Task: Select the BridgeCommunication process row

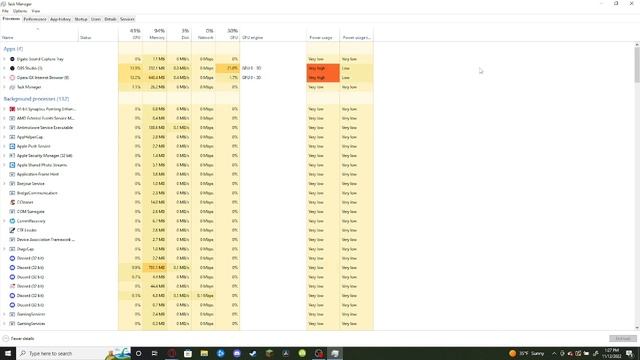Action: pyautogui.click(x=187, y=193)
